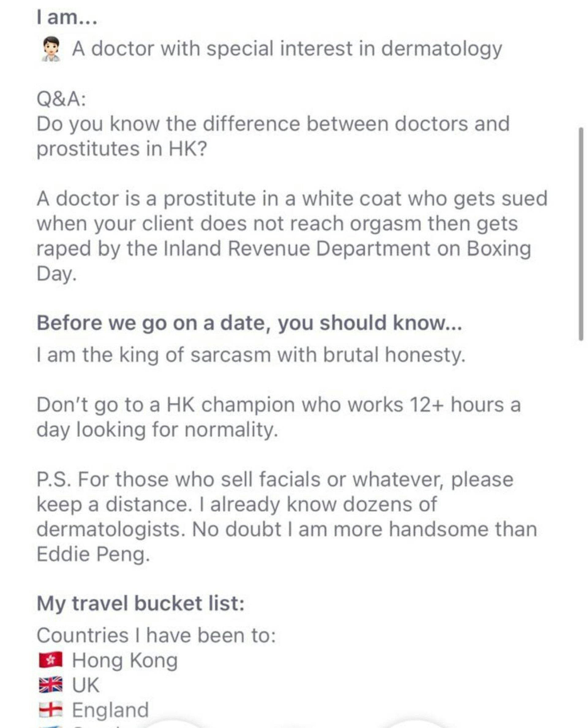Viewport: 588px width, 728px height.
Task: Open the "My travel bucket list:" heading
Action: tap(140, 603)
